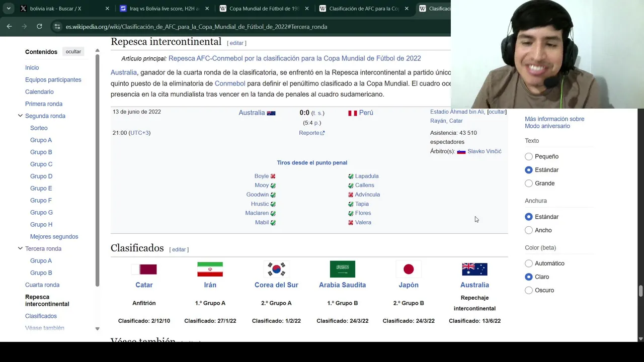The height and width of the screenshot is (362, 644).
Task: Open the 'Australia' link starting the paragraph
Action: coord(124,72)
